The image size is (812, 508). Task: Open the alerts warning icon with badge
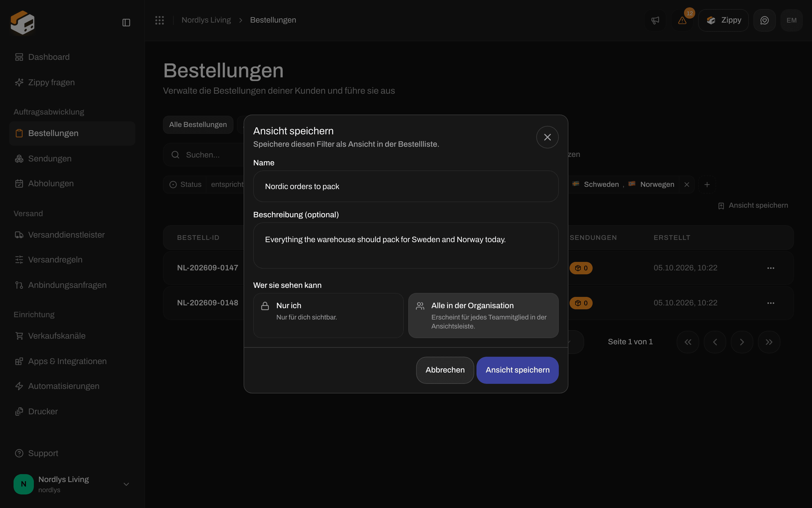[682, 20]
